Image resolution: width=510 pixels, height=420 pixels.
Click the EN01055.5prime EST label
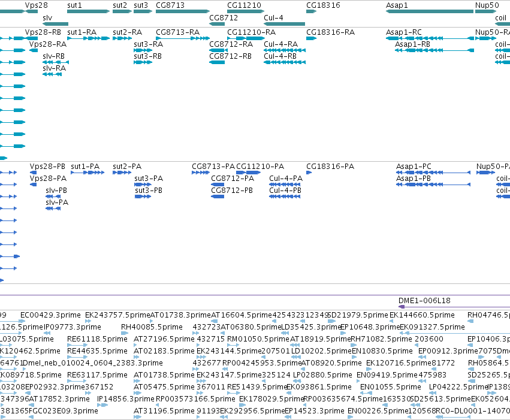click(390, 387)
